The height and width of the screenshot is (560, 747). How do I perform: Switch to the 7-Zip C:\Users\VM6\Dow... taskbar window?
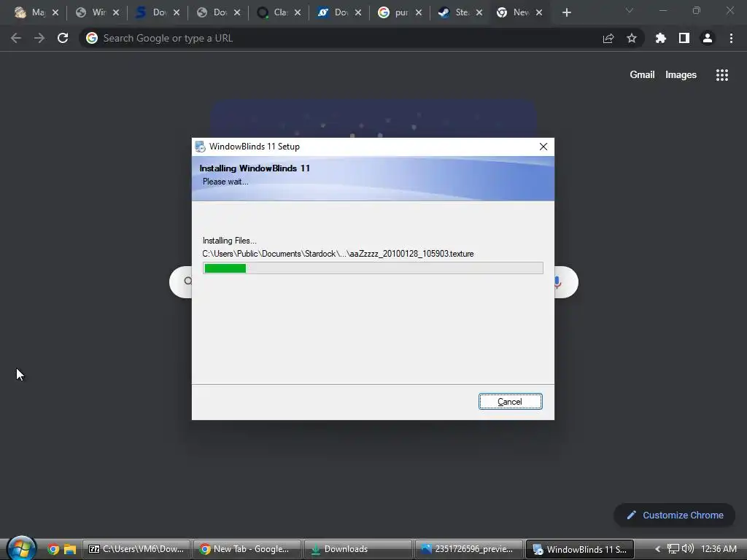(x=136, y=549)
